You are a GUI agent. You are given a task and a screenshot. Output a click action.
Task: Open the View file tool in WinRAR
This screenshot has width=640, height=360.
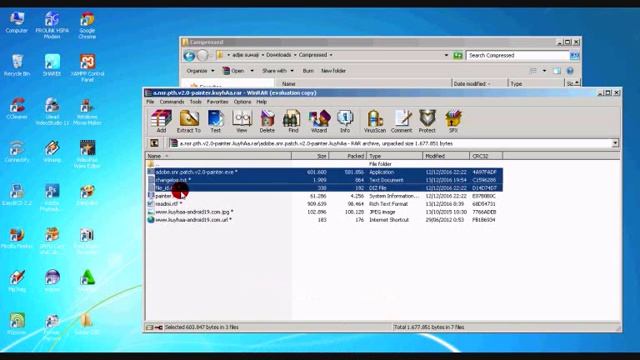tap(242, 121)
